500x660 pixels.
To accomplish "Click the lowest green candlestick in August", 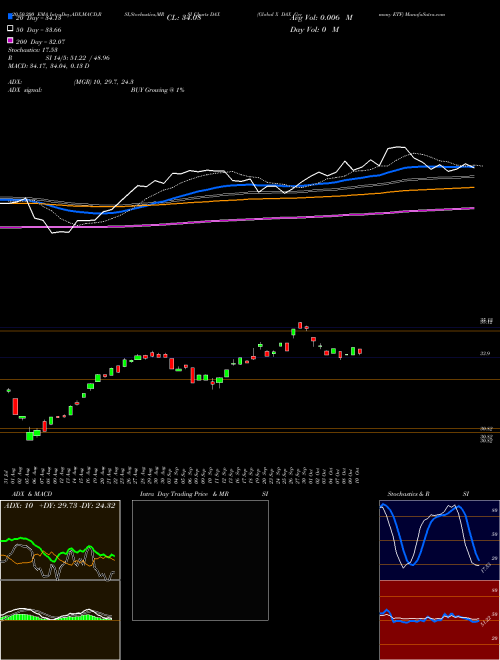I will (x=29, y=435).
